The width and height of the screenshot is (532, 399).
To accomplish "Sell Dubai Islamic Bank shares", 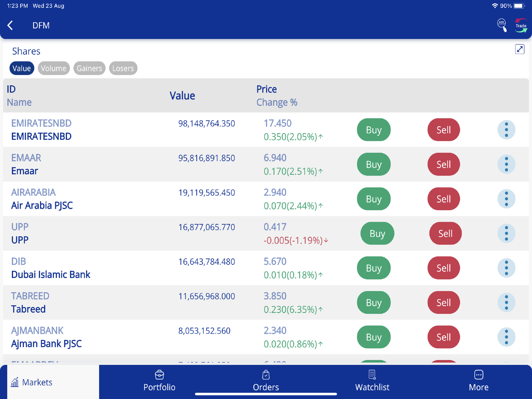I will 443,268.
